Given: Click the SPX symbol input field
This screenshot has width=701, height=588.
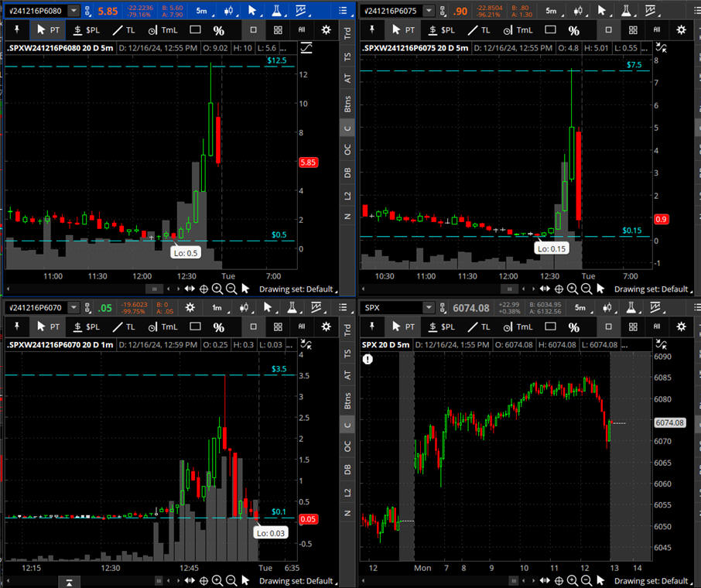Looking at the screenshot, I should click(392, 308).
